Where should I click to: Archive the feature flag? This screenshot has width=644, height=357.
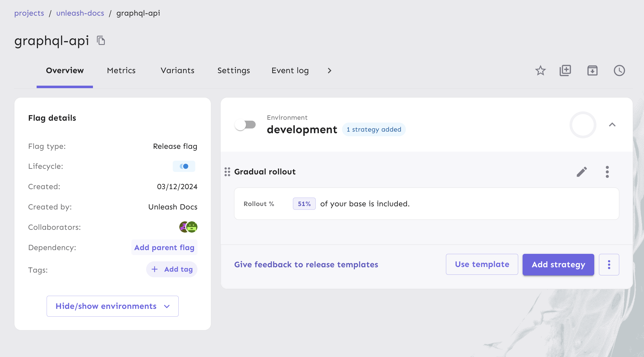(592, 71)
